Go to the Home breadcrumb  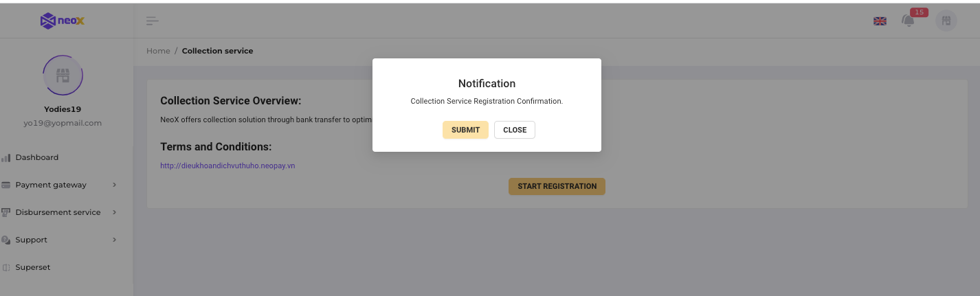(x=158, y=51)
